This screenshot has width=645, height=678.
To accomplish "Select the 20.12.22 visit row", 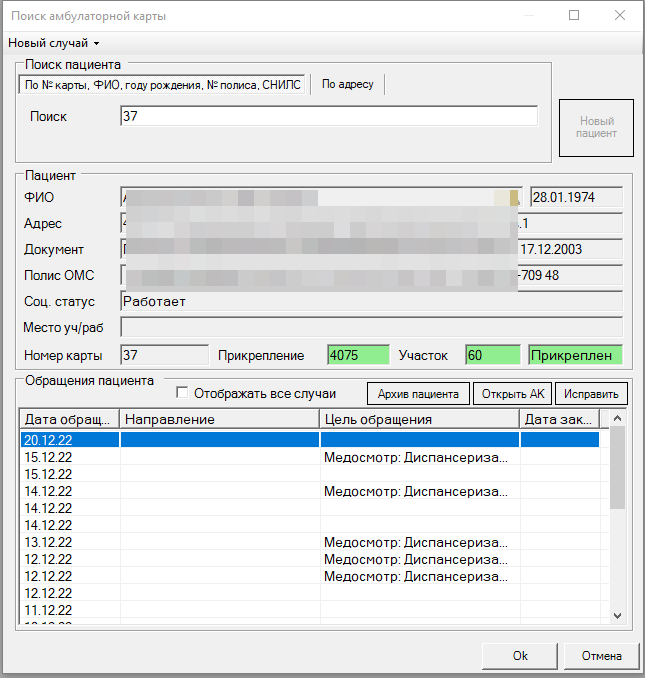I will pos(300,439).
